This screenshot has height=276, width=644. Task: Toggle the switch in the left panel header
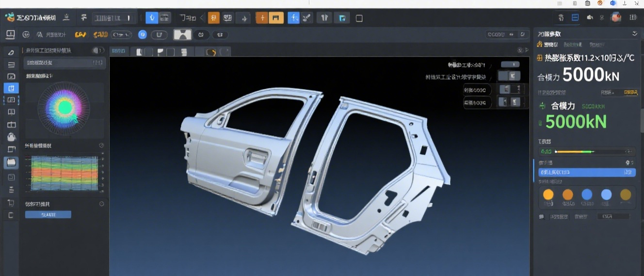(98, 50)
